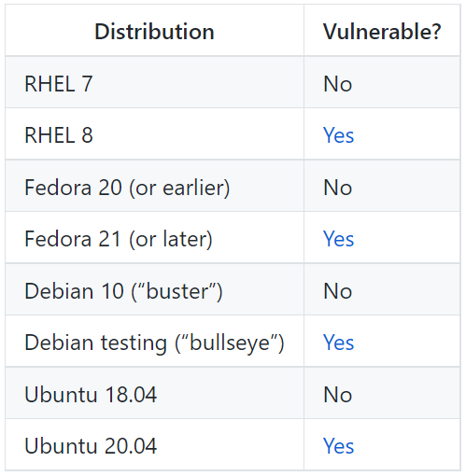Open the Yes link for RHEL 8

click(338, 135)
